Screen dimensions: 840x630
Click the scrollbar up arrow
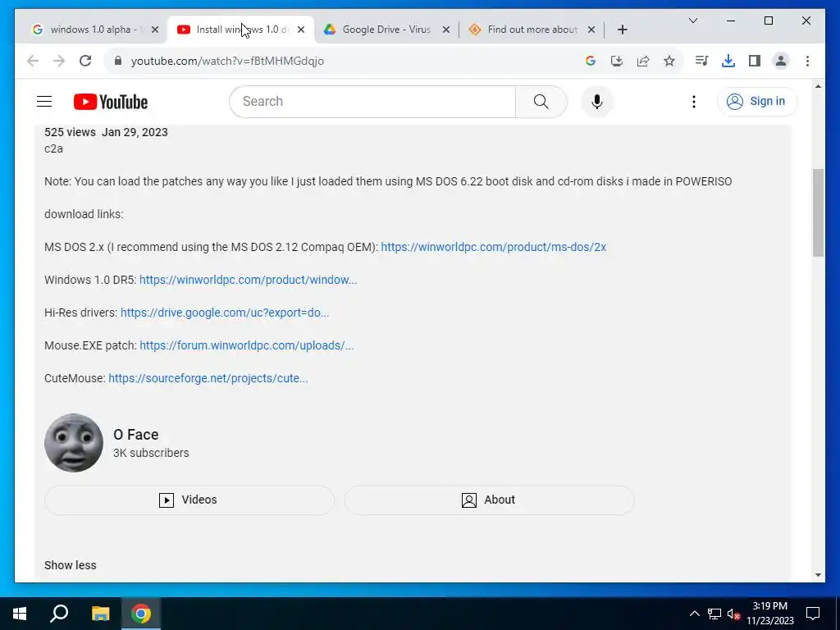(x=818, y=85)
